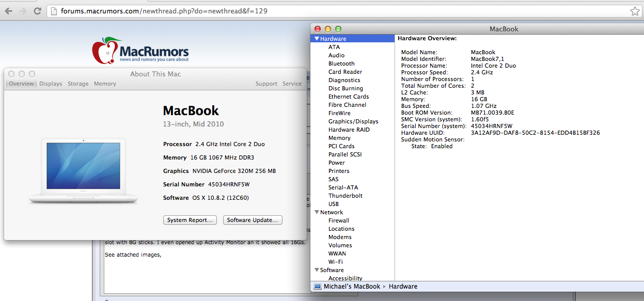This screenshot has width=644, height=301.
Task: Select Diagnostics in the sidebar
Action: [x=344, y=80]
